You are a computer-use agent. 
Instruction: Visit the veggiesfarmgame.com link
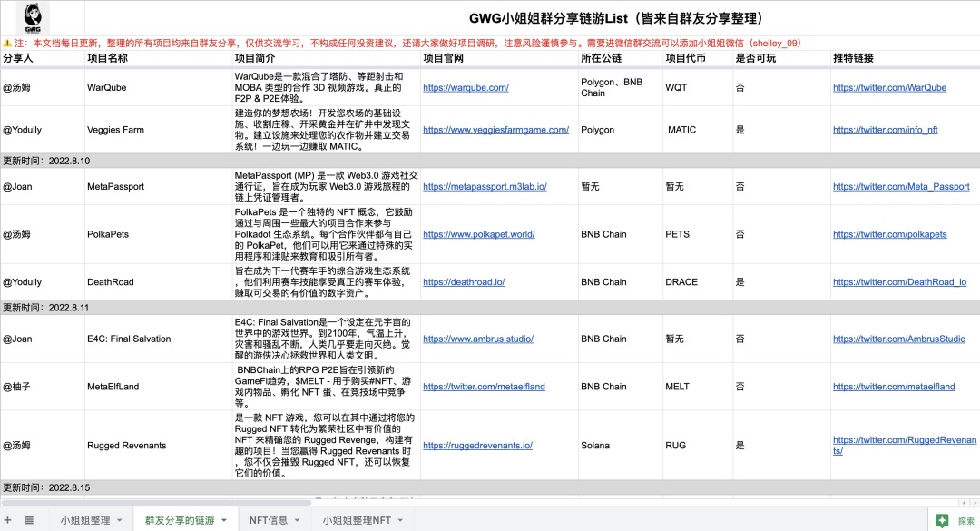[495, 130]
